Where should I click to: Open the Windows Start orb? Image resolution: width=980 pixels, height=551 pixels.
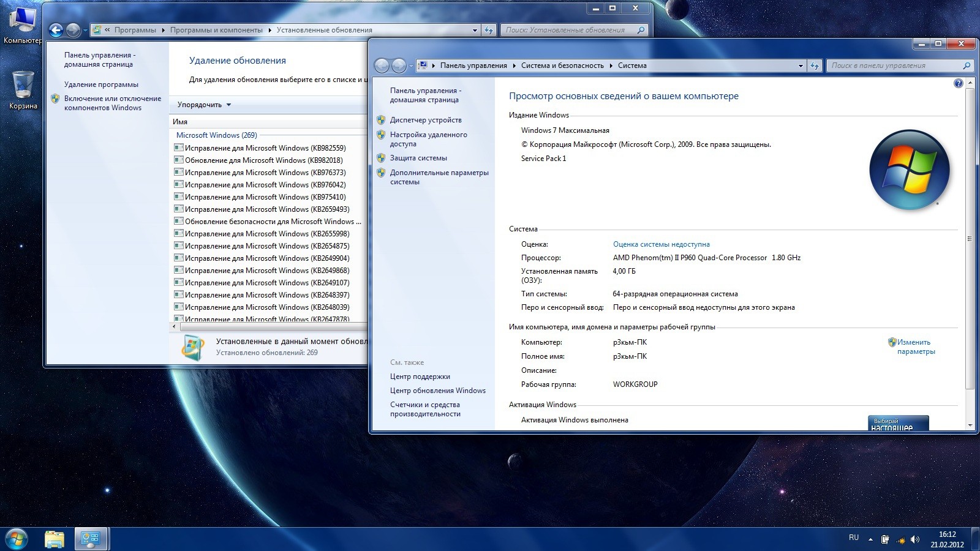coord(16,539)
